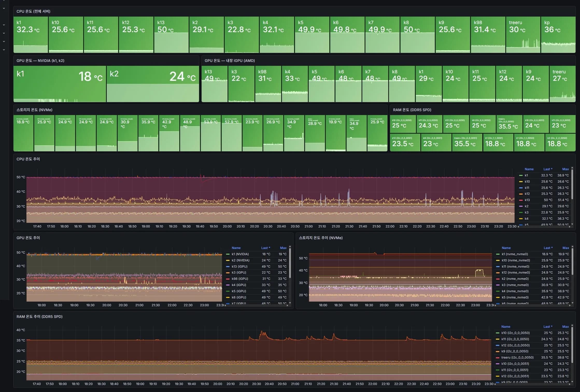Toggle the k10 series in CPU legend

point(526,181)
